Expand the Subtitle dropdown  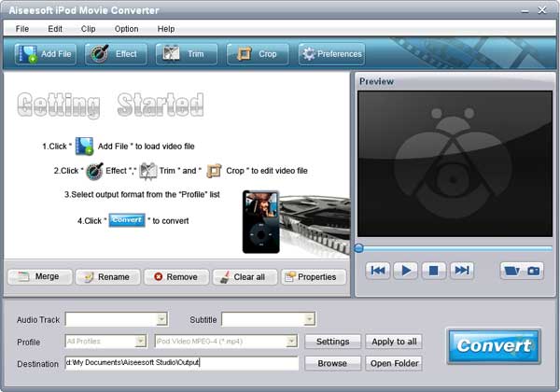[x=309, y=319]
